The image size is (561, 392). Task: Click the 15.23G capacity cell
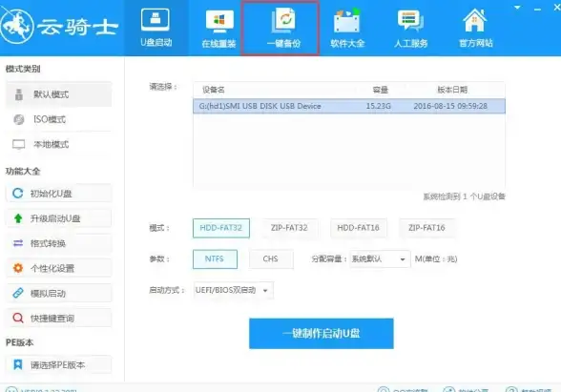pyautogui.click(x=378, y=106)
